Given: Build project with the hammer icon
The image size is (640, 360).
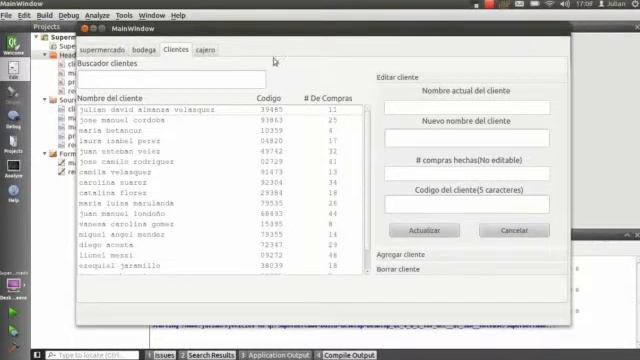Looking at the screenshot, I should (x=13, y=347).
